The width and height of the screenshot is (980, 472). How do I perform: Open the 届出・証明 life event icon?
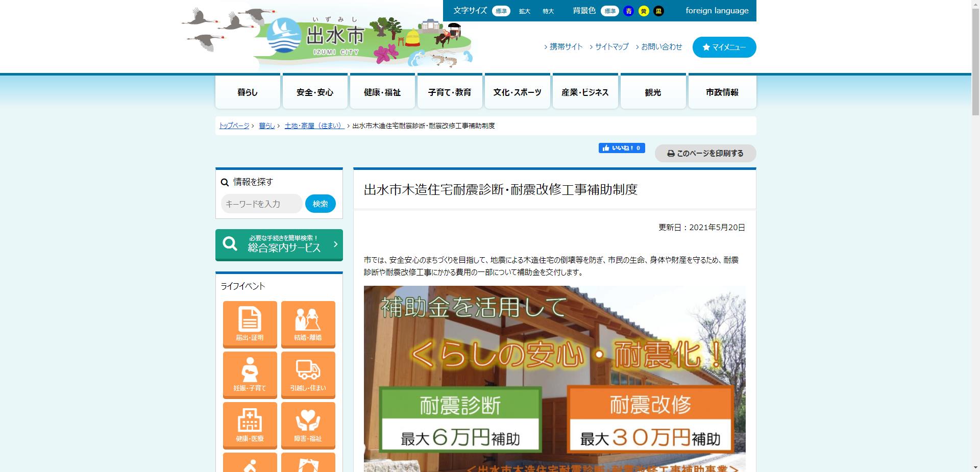pos(250,324)
